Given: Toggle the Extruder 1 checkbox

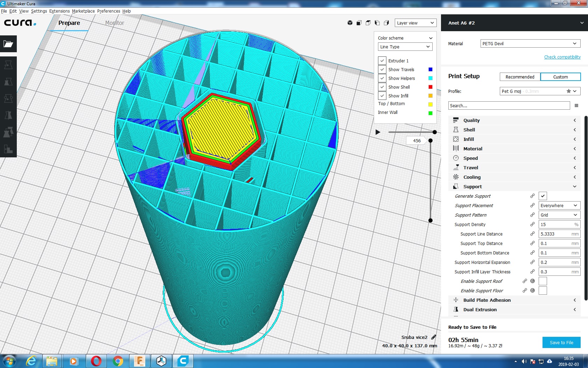Looking at the screenshot, I should [382, 61].
